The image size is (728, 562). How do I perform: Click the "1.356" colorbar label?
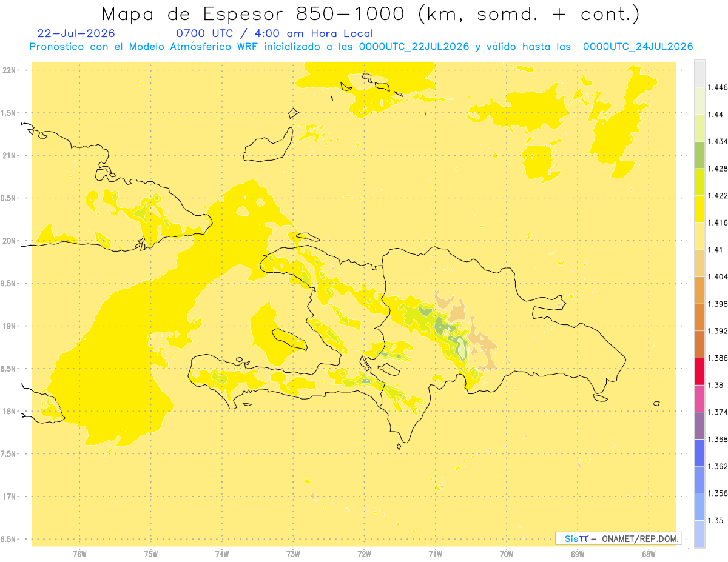(718, 493)
